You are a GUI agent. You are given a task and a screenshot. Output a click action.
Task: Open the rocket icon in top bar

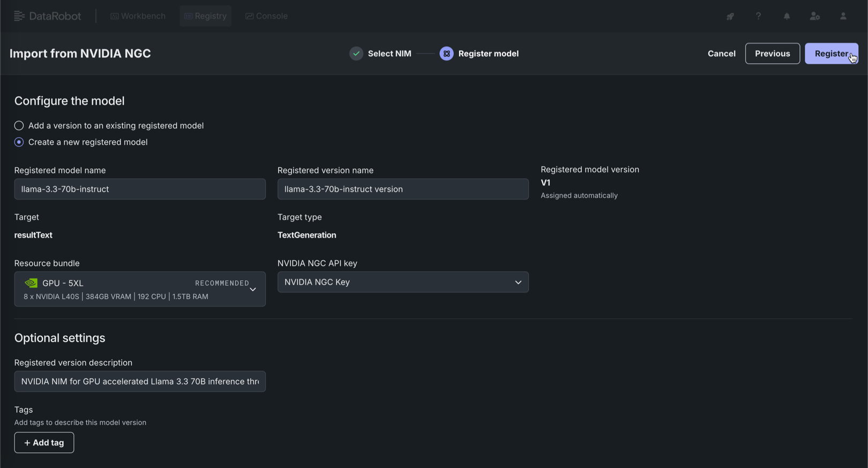pyautogui.click(x=730, y=16)
